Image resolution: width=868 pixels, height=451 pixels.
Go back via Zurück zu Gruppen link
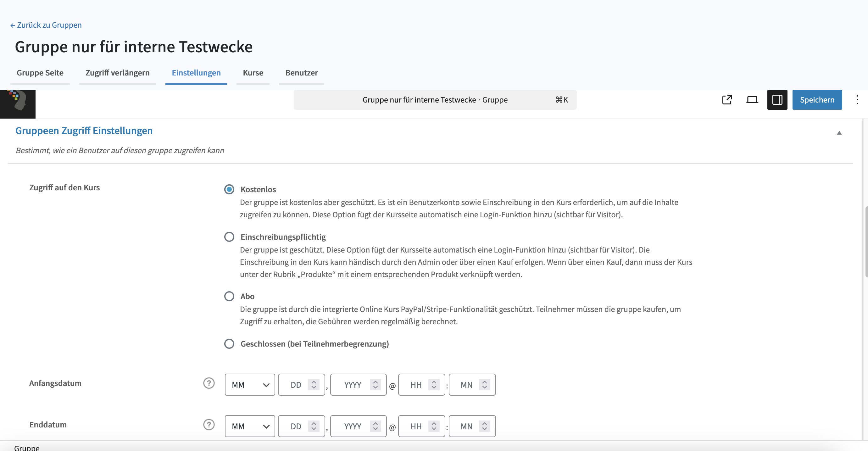[x=46, y=25]
